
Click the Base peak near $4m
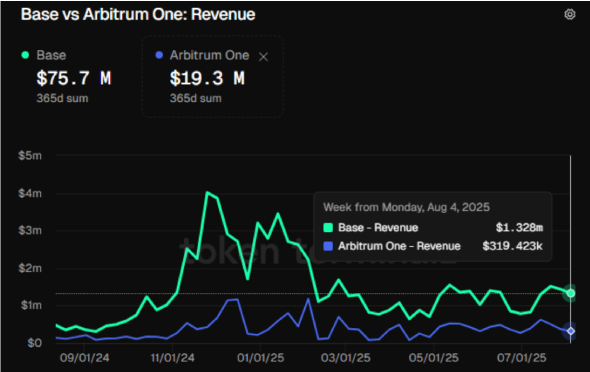click(x=207, y=193)
